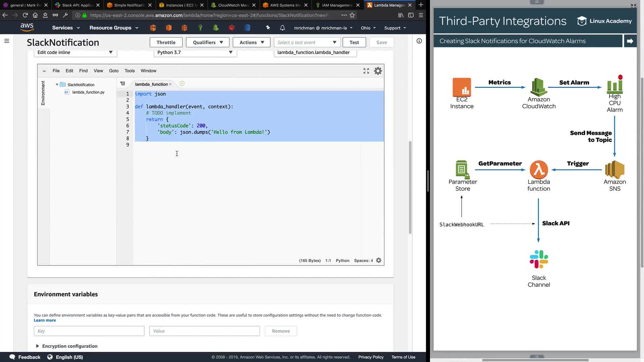Collapse the SlackNotification folder tree
644x362 pixels.
tap(57, 85)
